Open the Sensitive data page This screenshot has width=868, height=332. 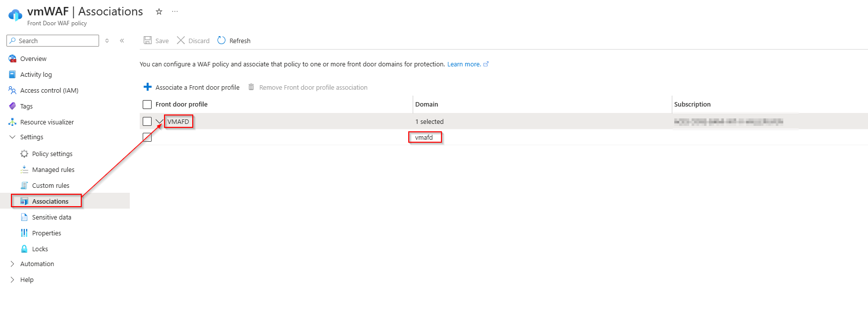point(52,217)
